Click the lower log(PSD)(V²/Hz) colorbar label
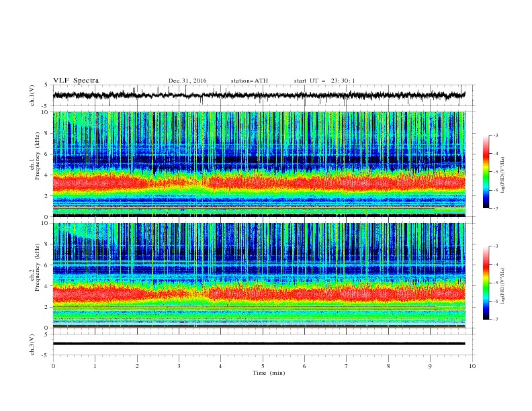The height and width of the screenshot is (411, 532). pyautogui.click(x=502, y=286)
